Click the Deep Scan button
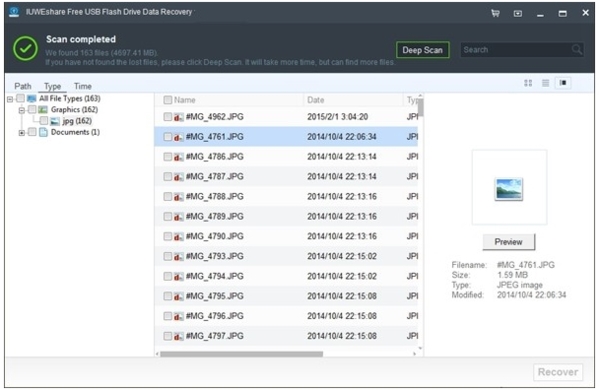The width and height of the screenshot is (599, 390). pos(423,50)
